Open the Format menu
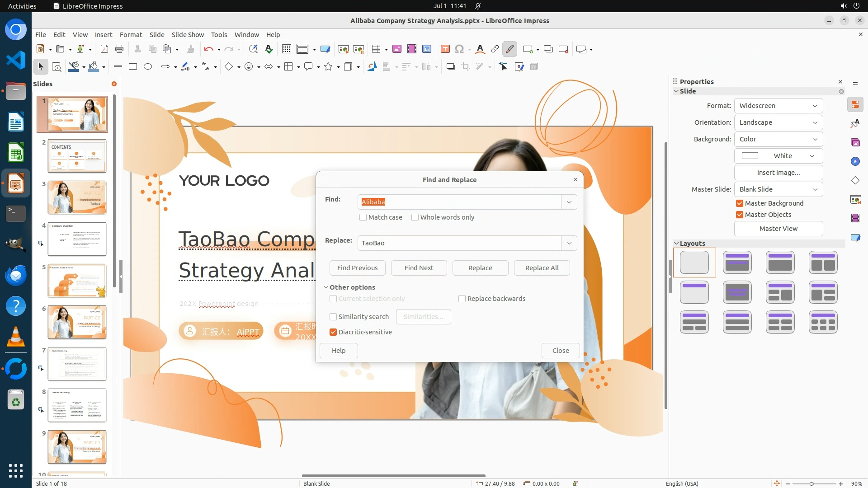868x488 pixels. coord(131,35)
